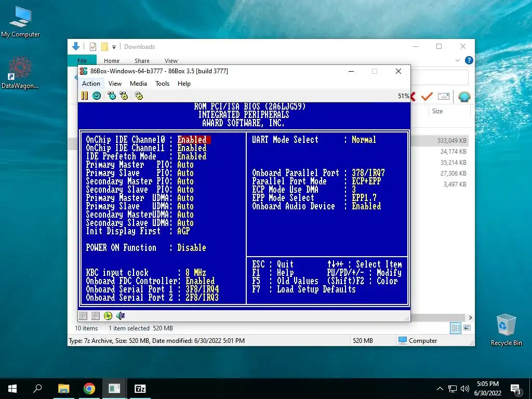Click the rename icon in Downloads ribbon

[x=444, y=96]
